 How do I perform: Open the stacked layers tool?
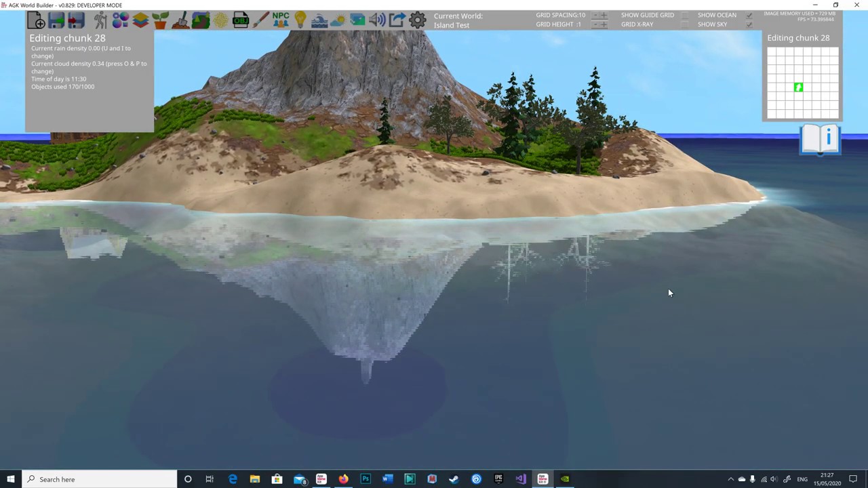pos(140,20)
